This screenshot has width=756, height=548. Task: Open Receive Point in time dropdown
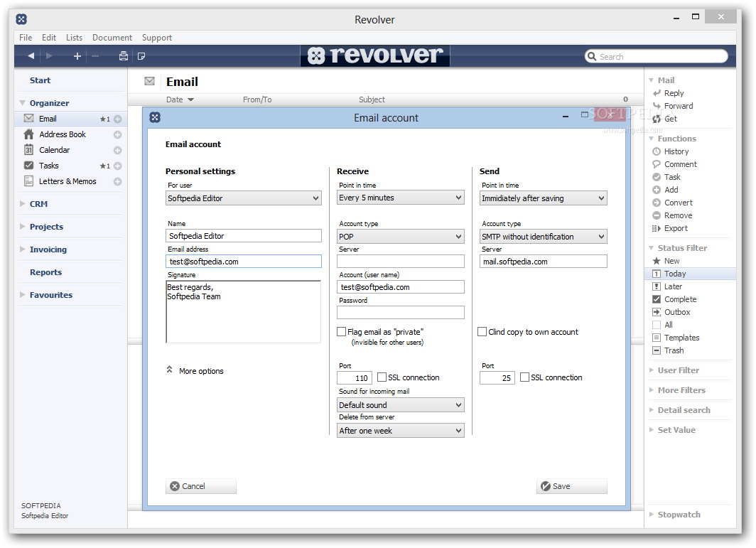click(401, 198)
